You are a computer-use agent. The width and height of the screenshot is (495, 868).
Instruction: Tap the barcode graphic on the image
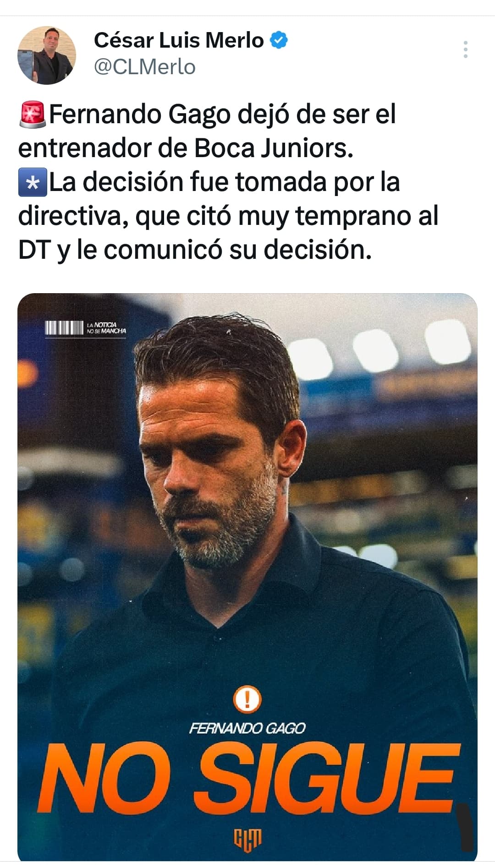(x=64, y=328)
